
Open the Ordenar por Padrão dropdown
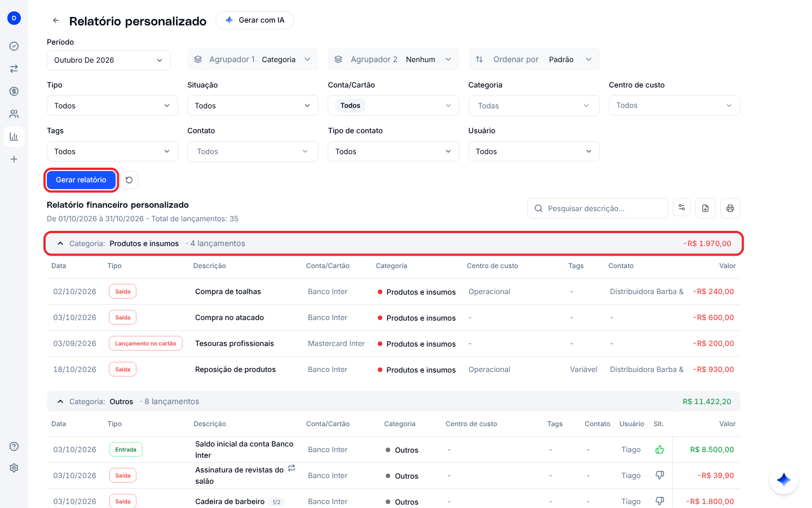[534, 59]
